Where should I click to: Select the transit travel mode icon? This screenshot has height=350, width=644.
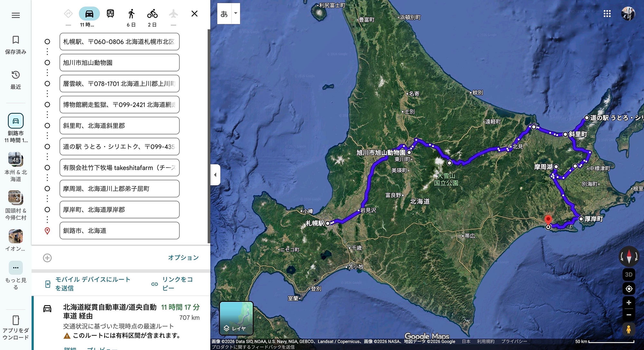click(110, 14)
